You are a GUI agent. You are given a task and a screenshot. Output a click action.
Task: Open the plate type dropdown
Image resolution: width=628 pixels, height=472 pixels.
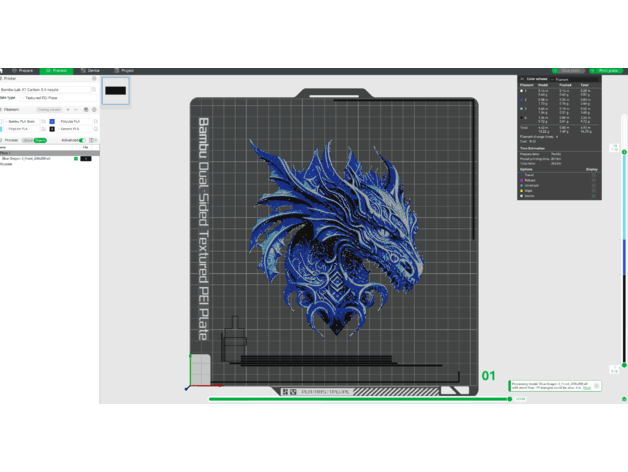[59, 98]
